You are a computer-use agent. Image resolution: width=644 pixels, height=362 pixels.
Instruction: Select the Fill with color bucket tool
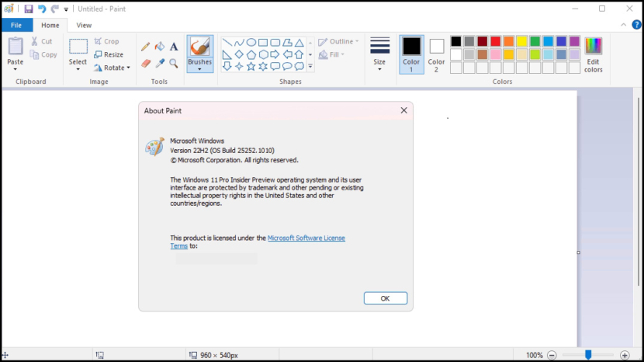pos(160,47)
